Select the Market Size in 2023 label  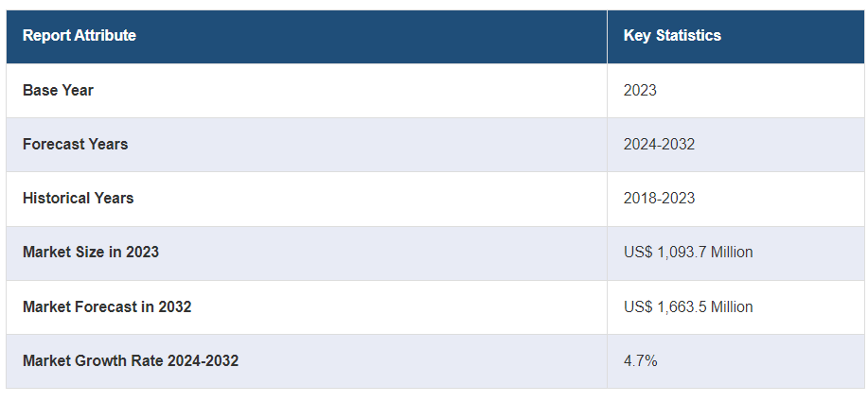point(91,253)
